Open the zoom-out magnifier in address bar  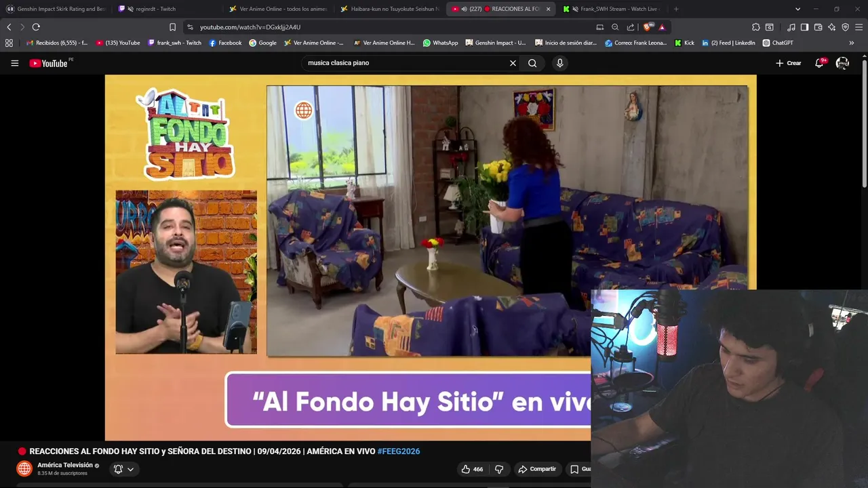tap(615, 27)
